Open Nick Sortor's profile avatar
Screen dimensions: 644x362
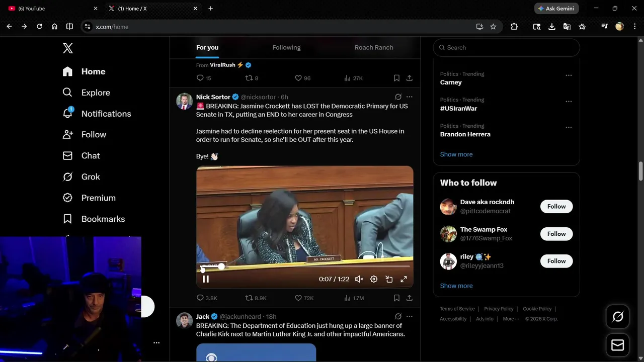pyautogui.click(x=184, y=101)
